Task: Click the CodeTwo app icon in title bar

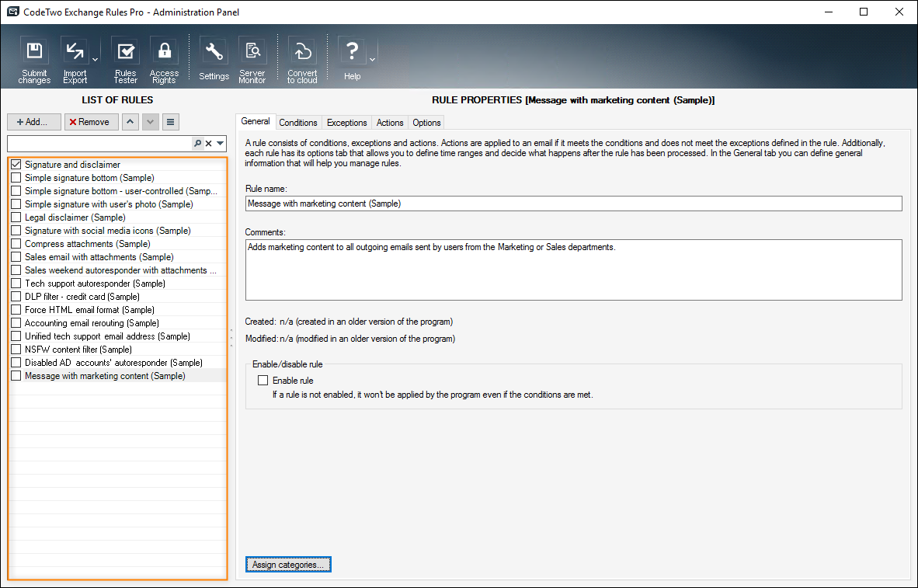Action: pos(13,12)
